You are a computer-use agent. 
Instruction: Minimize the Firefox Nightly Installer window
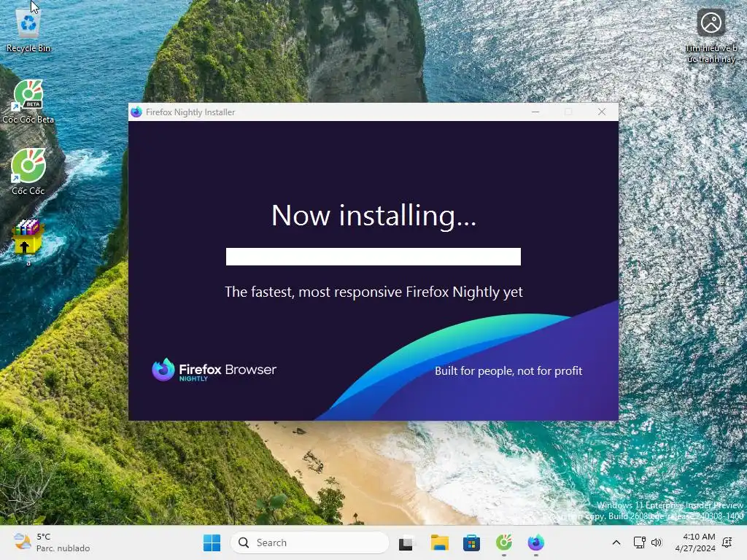point(535,112)
